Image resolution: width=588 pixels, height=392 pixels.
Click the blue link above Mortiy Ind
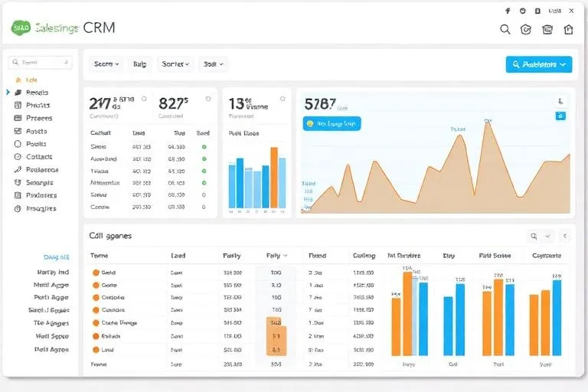click(x=56, y=257)
